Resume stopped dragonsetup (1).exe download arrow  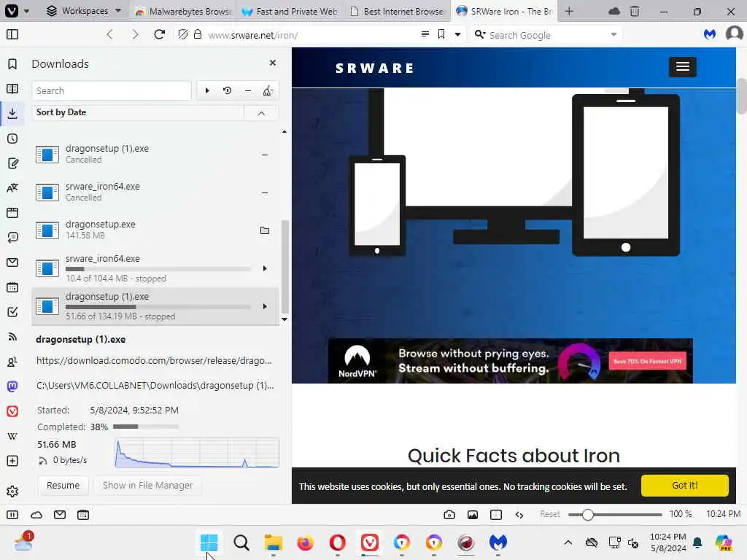tap(265, 306)
